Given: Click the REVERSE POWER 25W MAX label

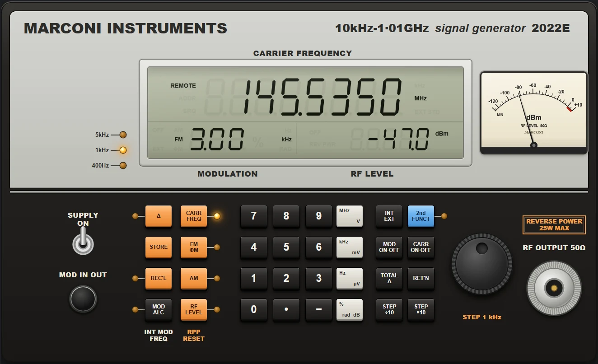Looking at the screenshot, I should click(554, 224).
